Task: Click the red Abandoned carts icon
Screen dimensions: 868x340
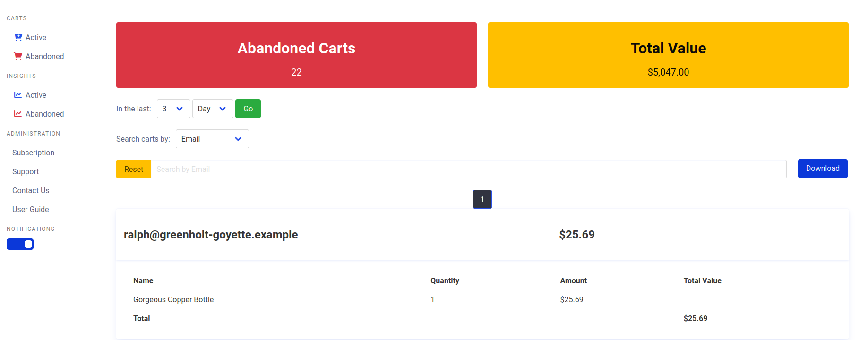Action: 18,56
